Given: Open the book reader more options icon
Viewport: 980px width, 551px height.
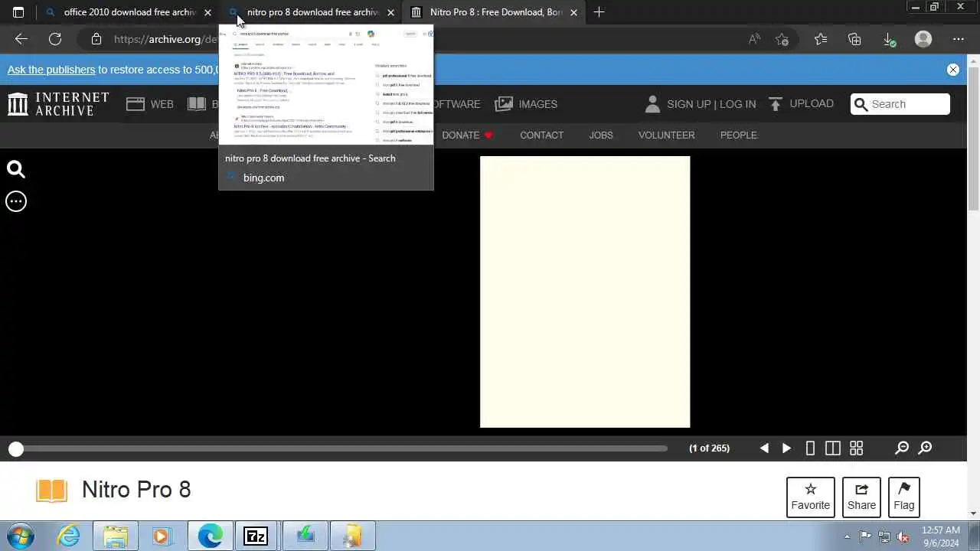Looking at the screenshot, I should tap(16, 201).
